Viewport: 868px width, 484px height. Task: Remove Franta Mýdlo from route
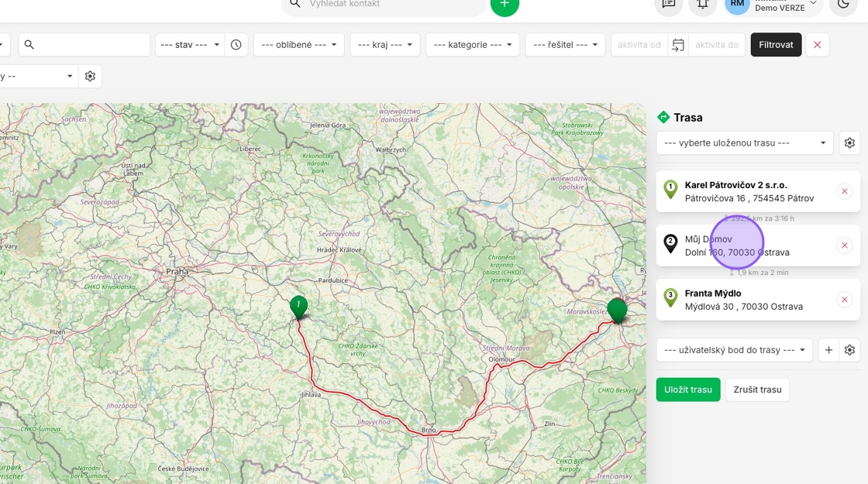pos(844,300)
